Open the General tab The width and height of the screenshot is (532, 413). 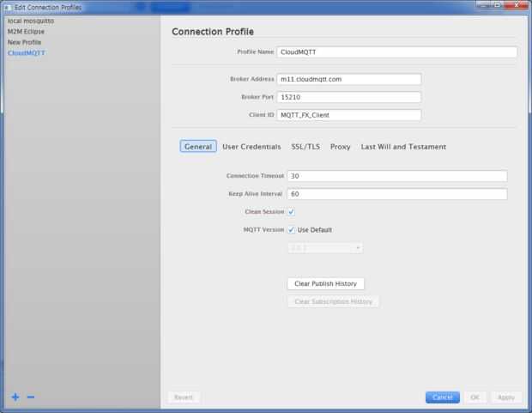198,146
